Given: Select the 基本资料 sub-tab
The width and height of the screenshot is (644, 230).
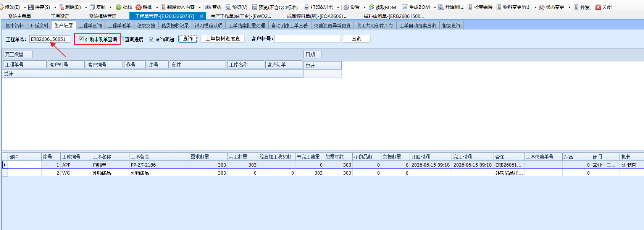Looking at the screenshot, I should 15,26.
